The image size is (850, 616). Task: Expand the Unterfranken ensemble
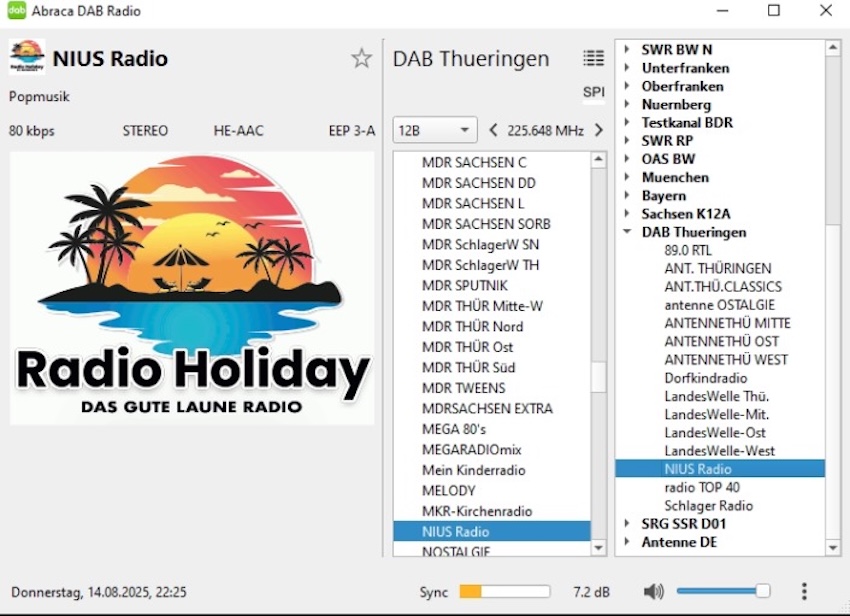tap(627, 68)
